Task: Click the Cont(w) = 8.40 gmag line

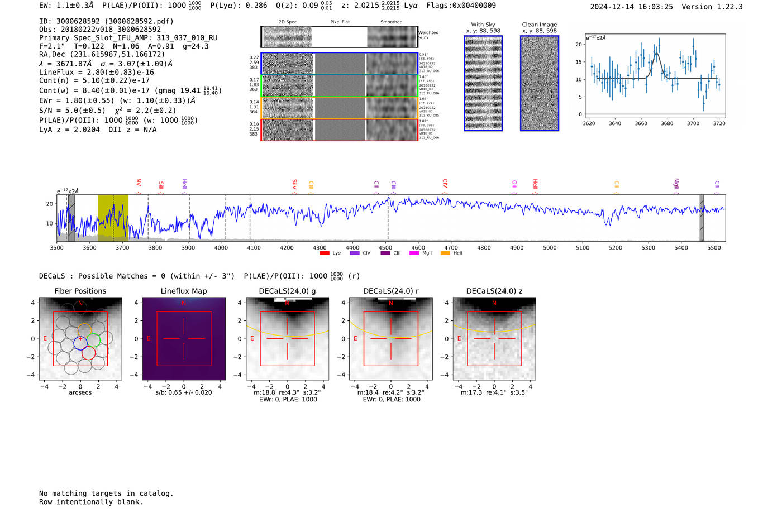Action: click(130, 90)
